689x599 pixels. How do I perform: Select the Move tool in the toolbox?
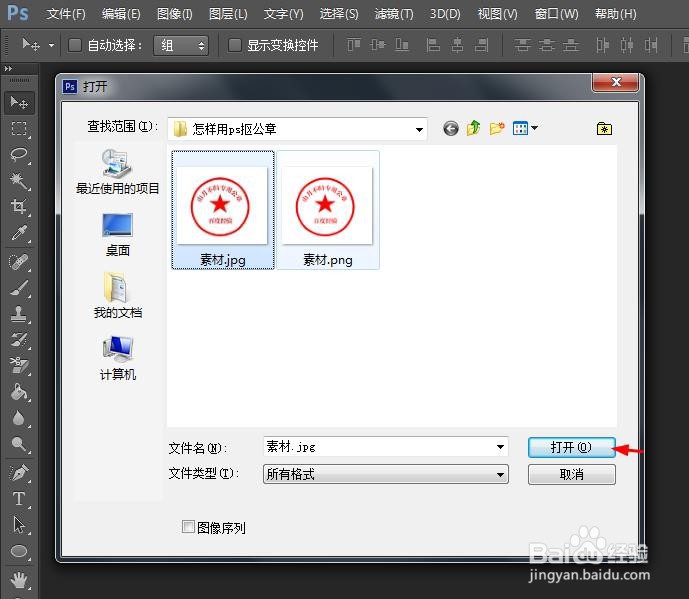click(x=19, y=103)
